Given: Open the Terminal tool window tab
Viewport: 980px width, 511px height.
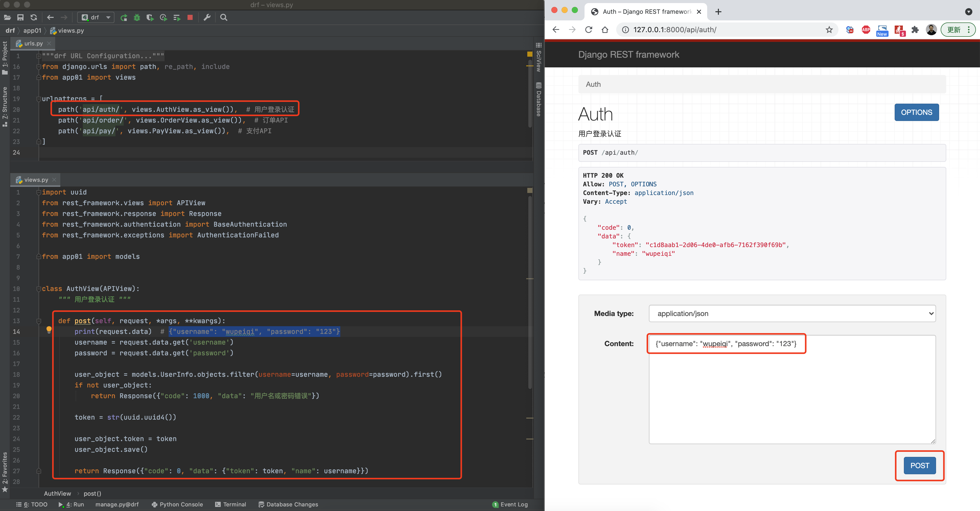Looking at the screenshot, I should (x=230, y=504).
